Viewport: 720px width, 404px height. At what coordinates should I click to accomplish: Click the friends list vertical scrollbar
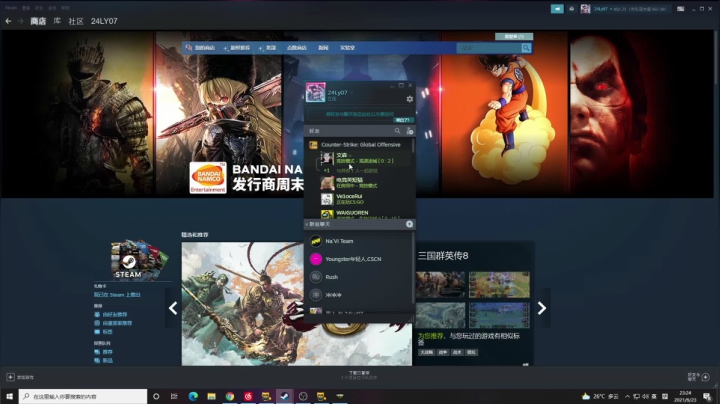pyautogui.click(x=413, y=145)
